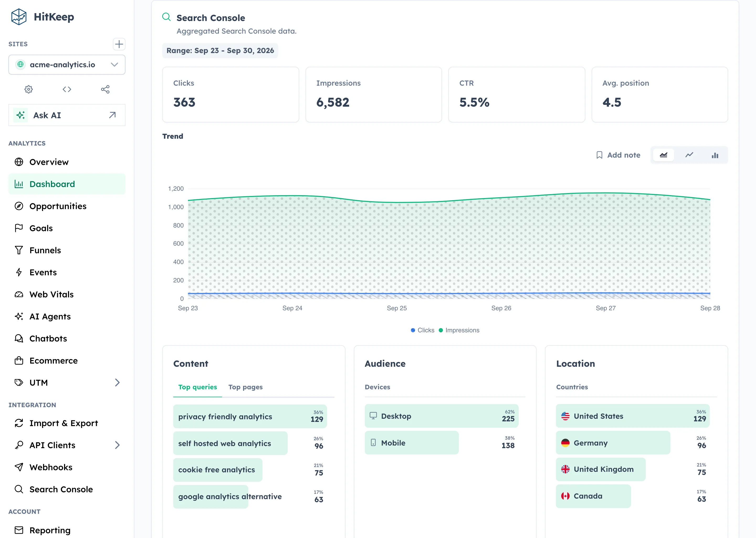Click the HitKeep logo
Screen dimensions: 756x538
click(x=19, y=17)
